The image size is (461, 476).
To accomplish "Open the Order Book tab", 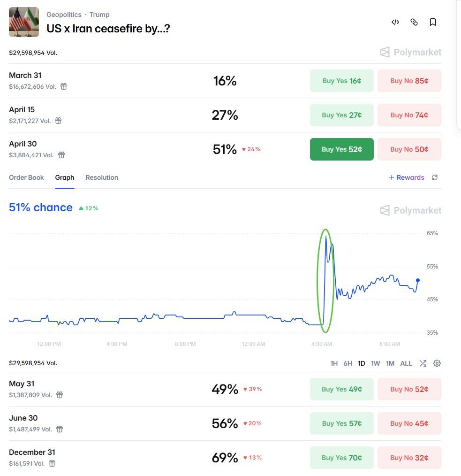I will coord(26,177).
